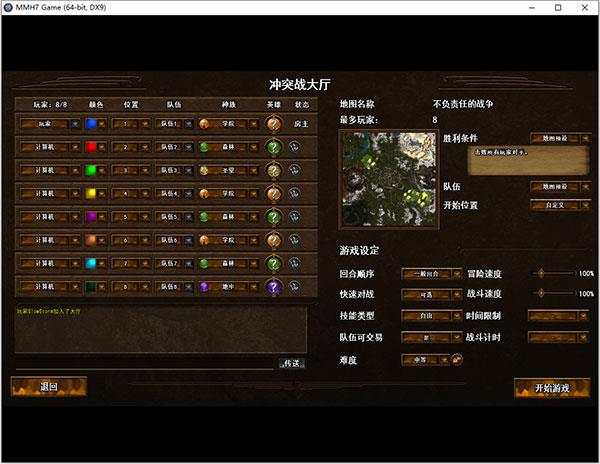Open custom difficulty icon beside 难度 dropdown
The image size is (600, 464).
pyautogui.click(x=457, y=360)
